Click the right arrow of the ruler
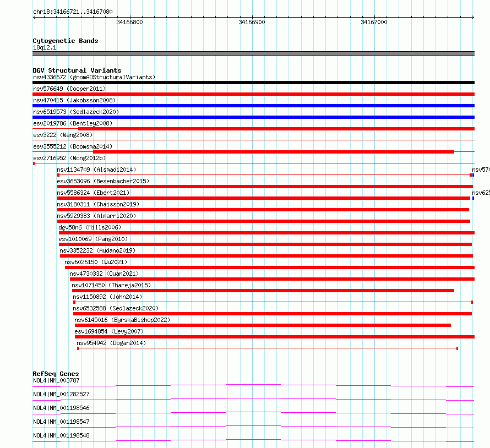490x448 pixels. click(473, 17)
